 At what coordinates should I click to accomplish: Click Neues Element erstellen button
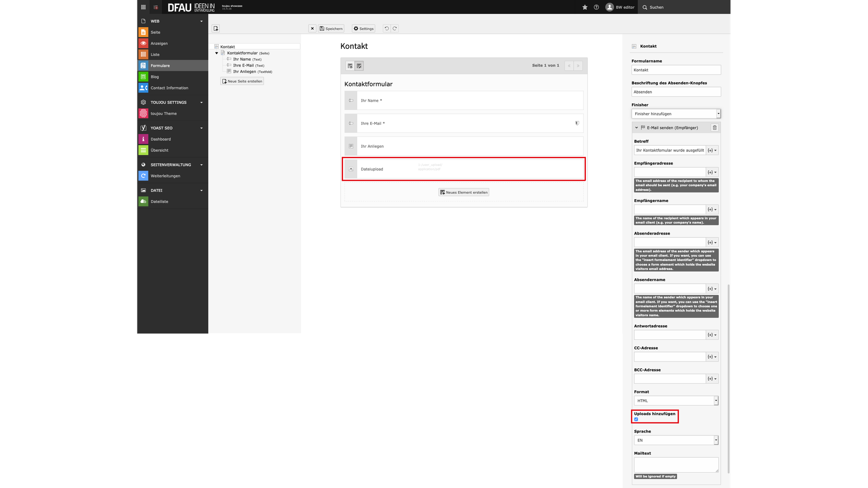pyautogui.click(x=464, y=192)
